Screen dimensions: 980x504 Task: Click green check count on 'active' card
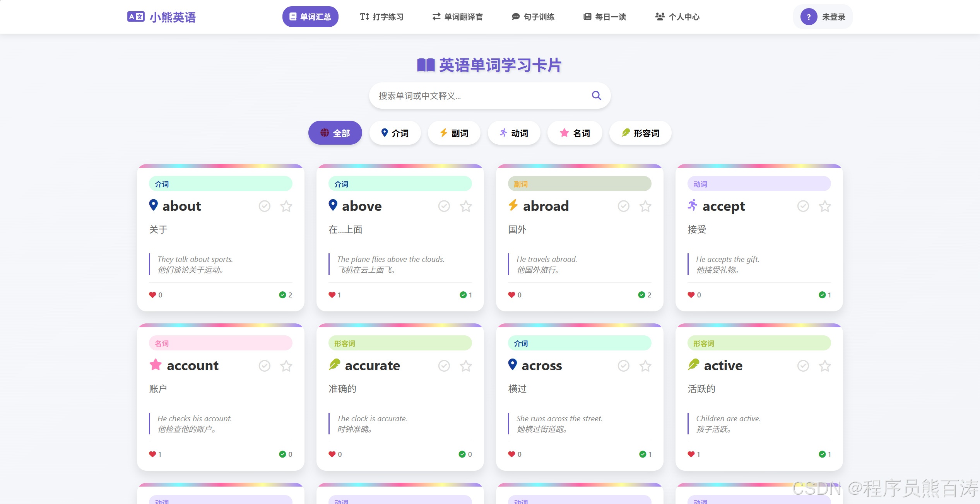tap(825, 454)
